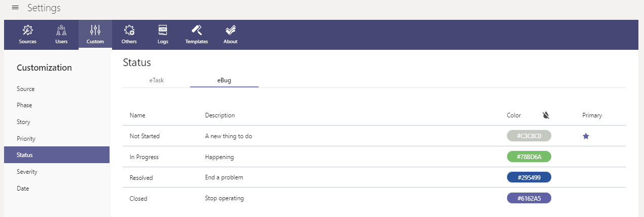This screenshot has width=644, height=217.
Task: Open the Others gear icon
Action: click(129, 30)
